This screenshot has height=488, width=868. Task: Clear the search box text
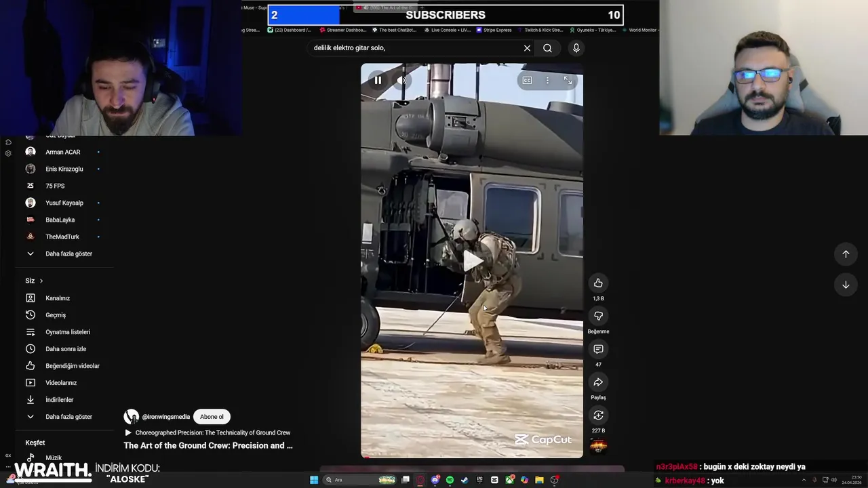527,48
